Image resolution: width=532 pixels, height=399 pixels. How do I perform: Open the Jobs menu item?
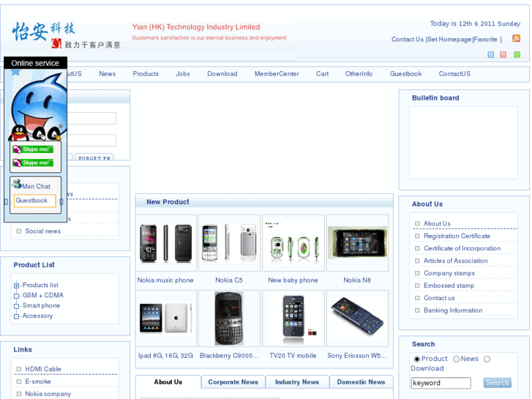tap(182, 74)
